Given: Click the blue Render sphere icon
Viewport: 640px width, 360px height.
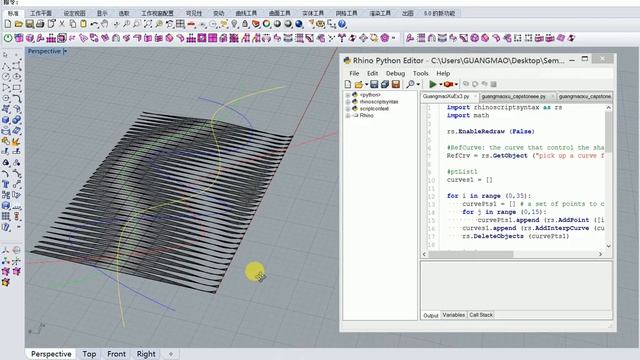Looking at the screenshot, I should tap(299, 24).
